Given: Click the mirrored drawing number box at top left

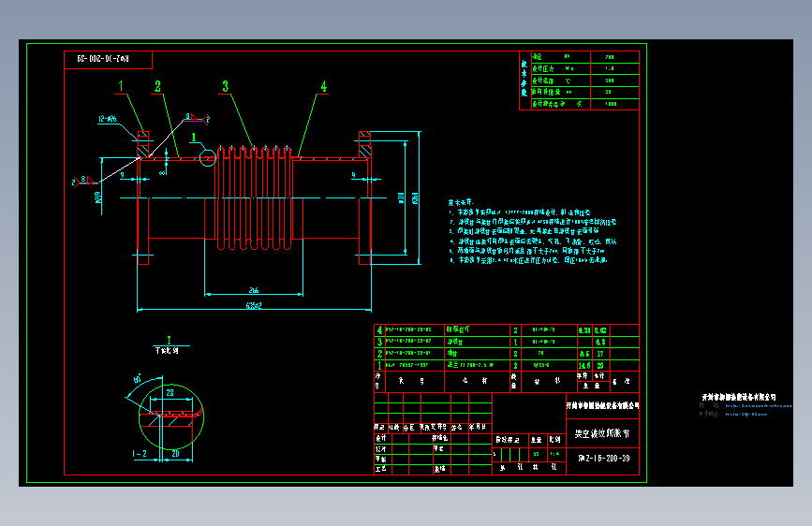Looking at the screenshot, I should pos(109,60).
